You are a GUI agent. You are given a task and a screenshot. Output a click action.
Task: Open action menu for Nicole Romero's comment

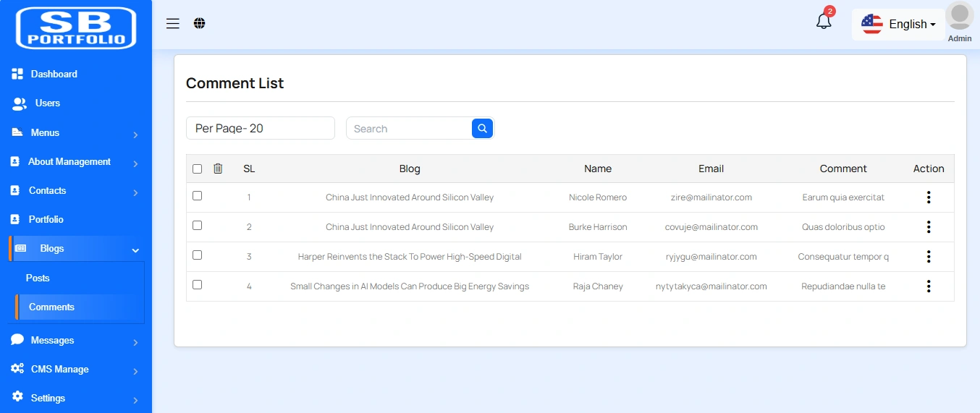point(928,197)
